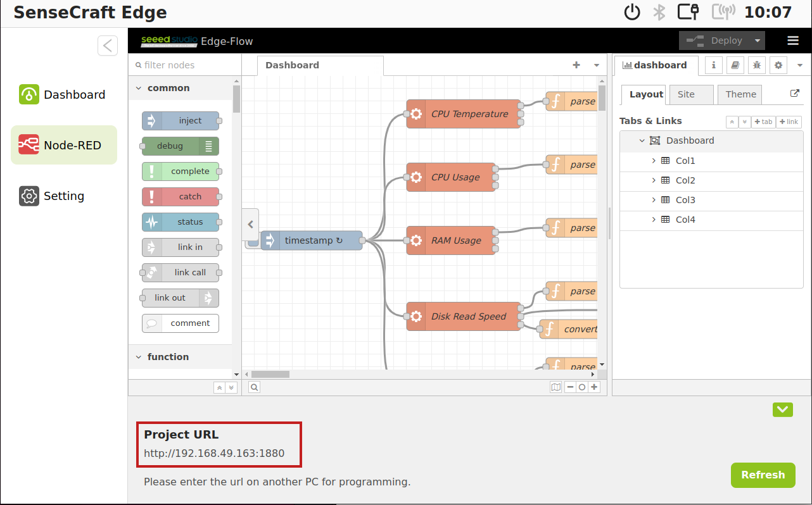Open the Deploy options dropdown arrow
Image resolution: width=812 pixels, height=505 pixels.
click(x=758, y=41)
